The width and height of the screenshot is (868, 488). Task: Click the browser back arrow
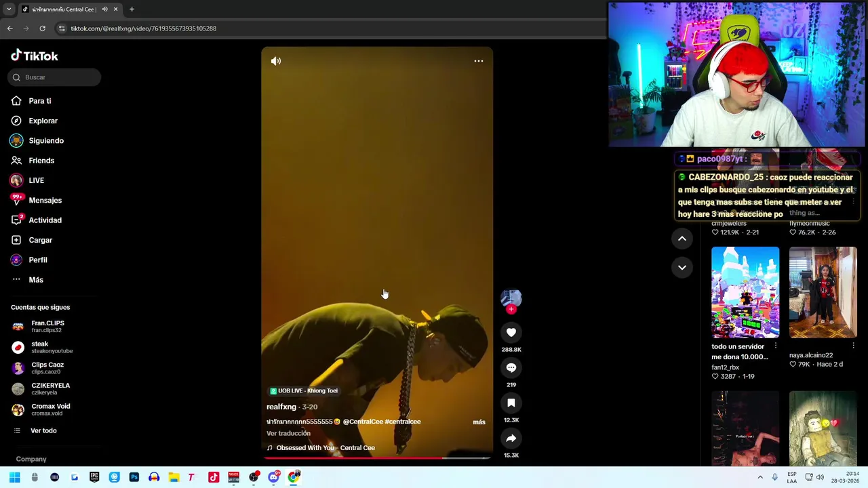[x=9, y=28]
